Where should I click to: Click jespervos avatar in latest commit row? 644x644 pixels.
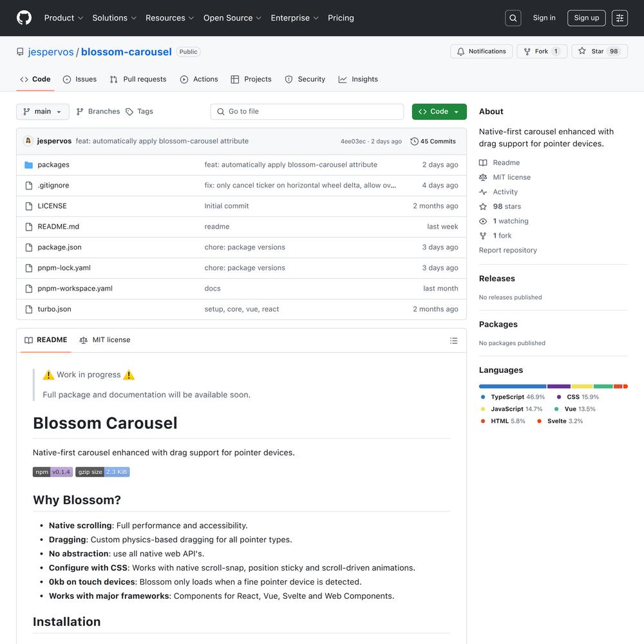pos(28,141)
